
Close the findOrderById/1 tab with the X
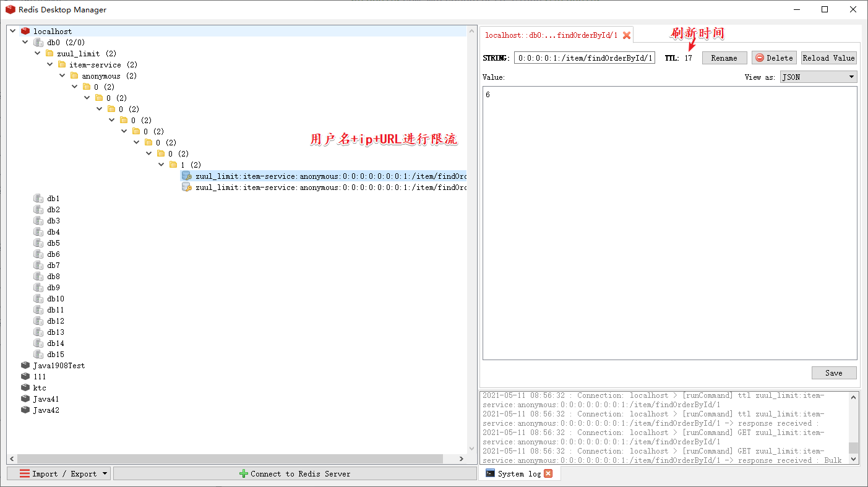[627, 35]
